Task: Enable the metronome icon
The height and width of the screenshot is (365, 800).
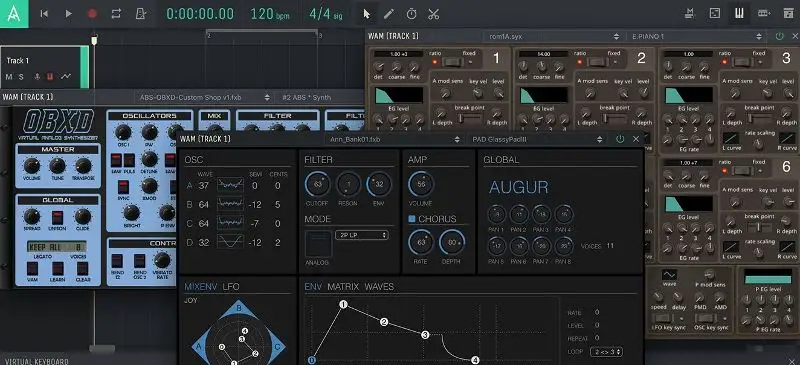Action: tap(140, 14)
